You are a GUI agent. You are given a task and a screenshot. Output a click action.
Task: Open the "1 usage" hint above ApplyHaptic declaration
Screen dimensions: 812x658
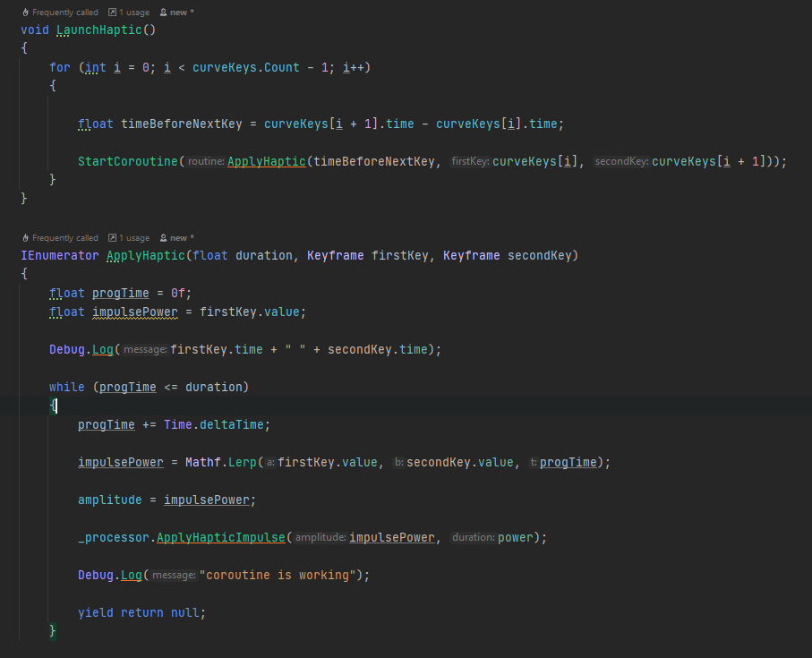pos(129,238)
